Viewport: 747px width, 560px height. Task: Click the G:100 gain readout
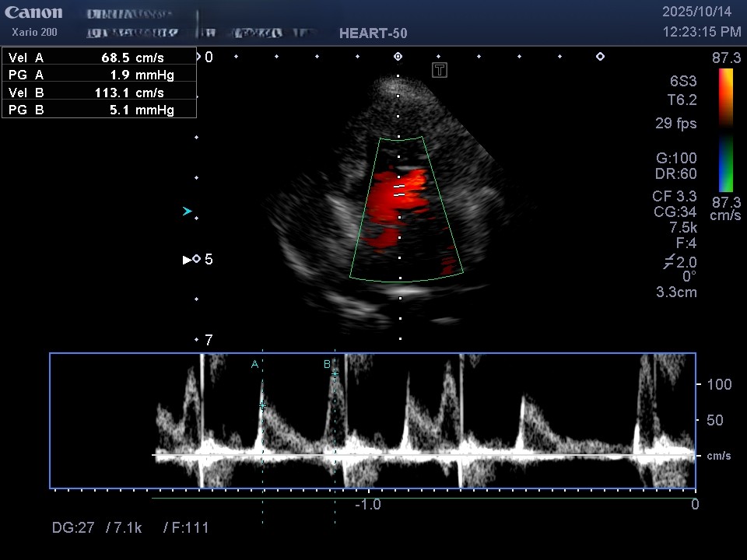[676, 158]
